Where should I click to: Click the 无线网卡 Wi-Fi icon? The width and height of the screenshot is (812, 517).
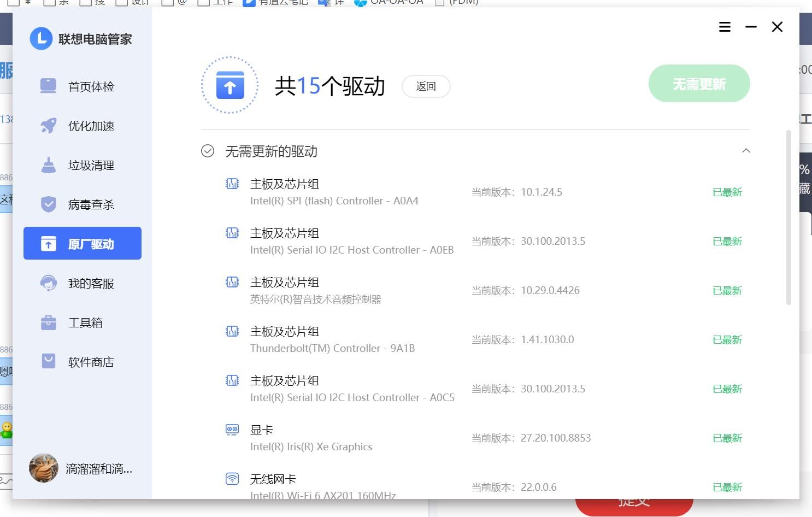point(232,479)
